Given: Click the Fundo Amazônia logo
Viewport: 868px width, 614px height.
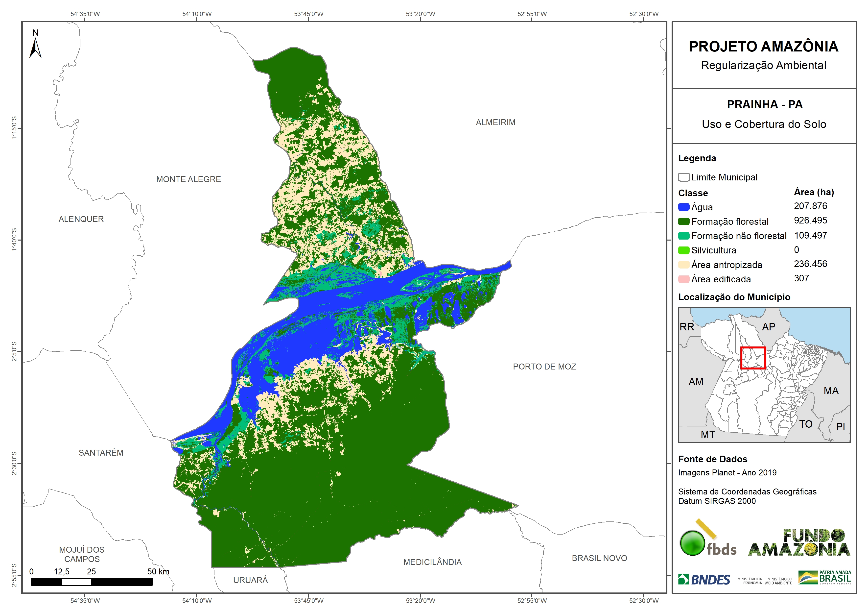Looking at the screenshot, I should (799, 543).
